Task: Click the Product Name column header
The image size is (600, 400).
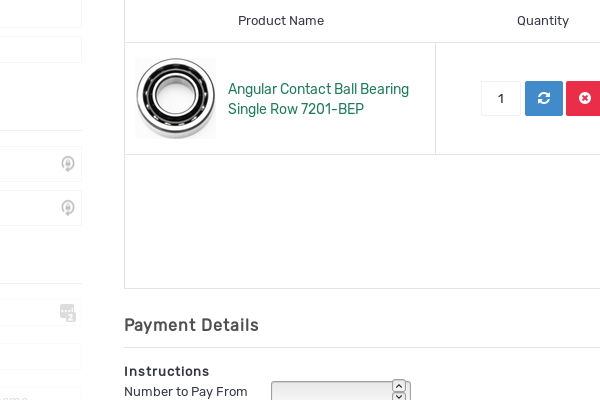Action: [x=281, y=21]
